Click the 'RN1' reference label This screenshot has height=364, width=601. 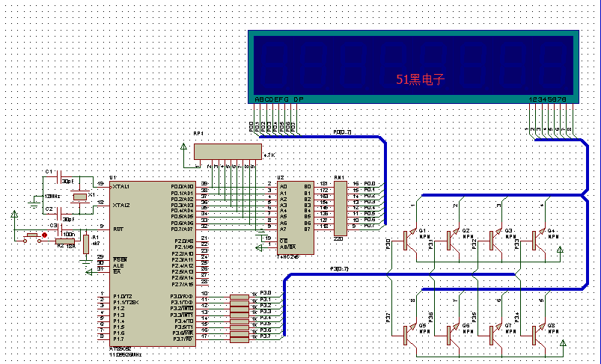tap(339, 178)
